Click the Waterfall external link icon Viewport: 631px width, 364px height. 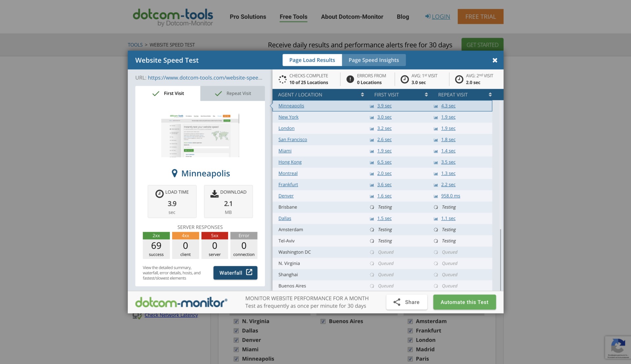[x=249, y=272]
